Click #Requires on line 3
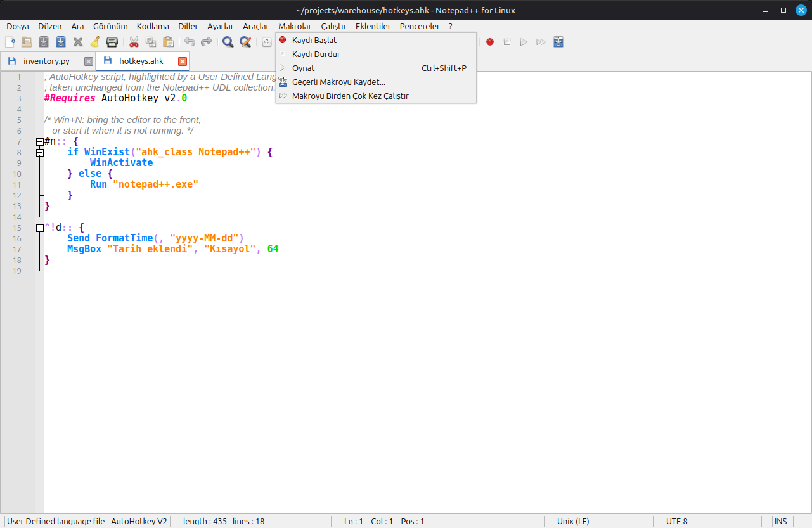 [x=70, y=98]
